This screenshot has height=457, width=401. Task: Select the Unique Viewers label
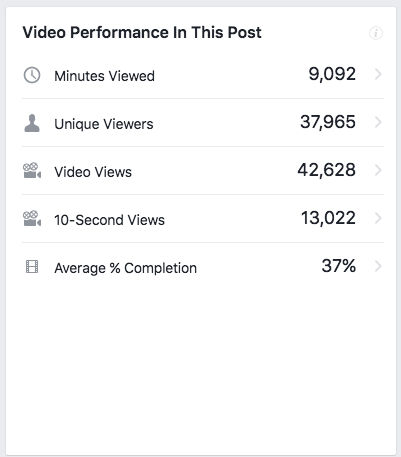point(104,124)
